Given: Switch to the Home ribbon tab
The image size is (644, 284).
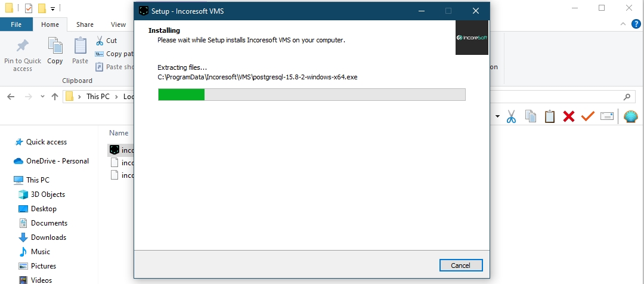Looking at the screenshot, I should tap(49, 24).
